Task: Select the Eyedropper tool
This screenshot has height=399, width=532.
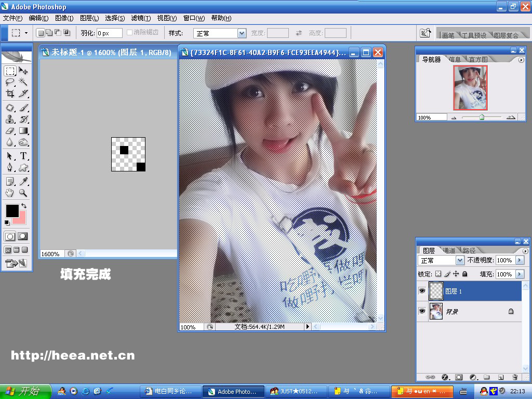Action: 23,181
